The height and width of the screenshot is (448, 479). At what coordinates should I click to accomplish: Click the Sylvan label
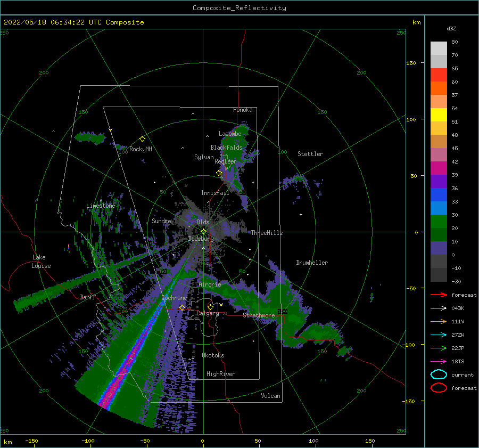tap(204, 157)
